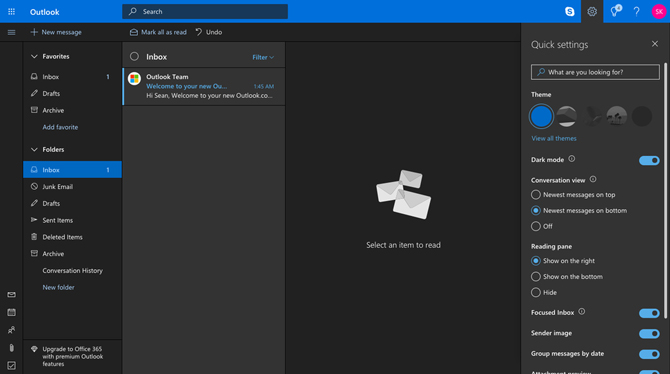Open Drafts in the Folders list

click(72, 203)
